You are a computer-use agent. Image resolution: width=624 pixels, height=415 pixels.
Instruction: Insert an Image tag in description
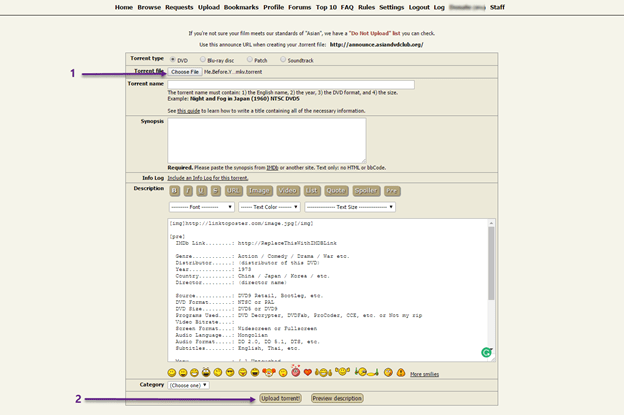[260, 189]
